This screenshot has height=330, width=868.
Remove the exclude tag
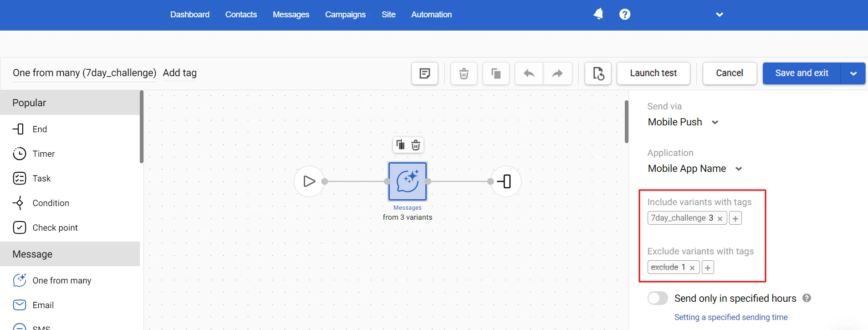(692, 268)
